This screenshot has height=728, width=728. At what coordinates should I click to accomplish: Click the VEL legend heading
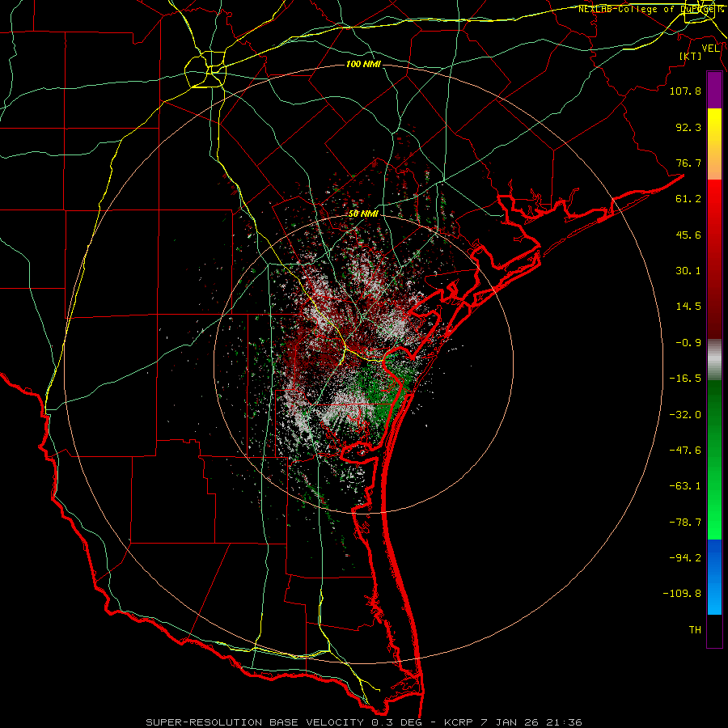710,49
